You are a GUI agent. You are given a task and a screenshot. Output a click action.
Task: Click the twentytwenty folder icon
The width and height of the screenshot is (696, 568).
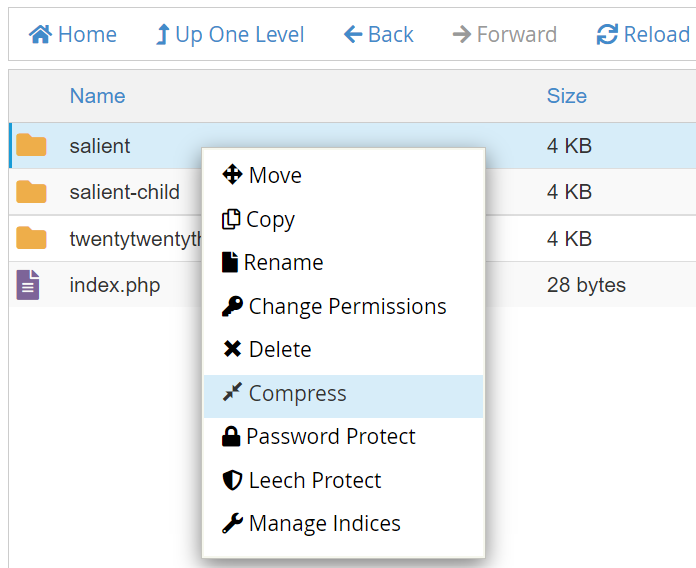pyautogui.click(x=31, y=238)
